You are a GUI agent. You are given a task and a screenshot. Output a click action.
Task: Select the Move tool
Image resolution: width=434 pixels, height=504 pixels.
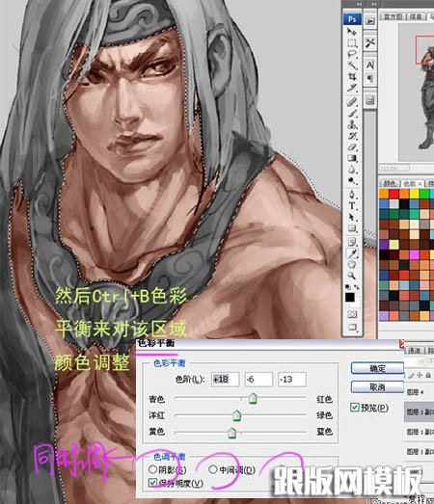[352, 32]
